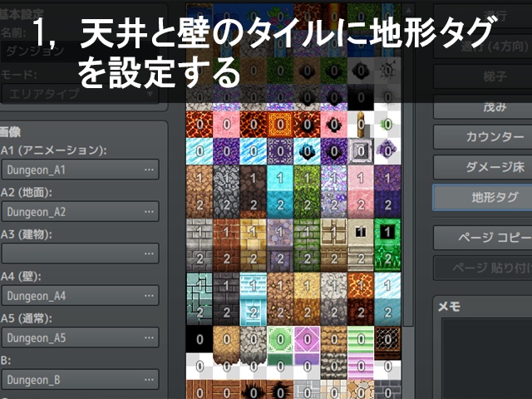Click the ダメージ床 button

point(482,167)
